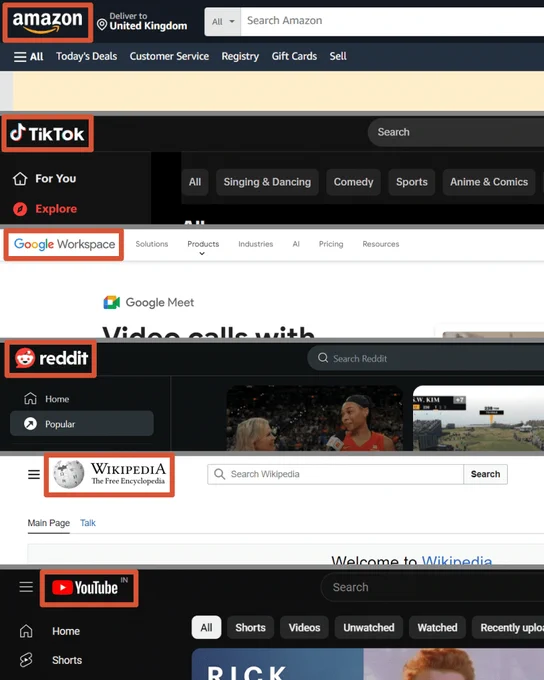Open Deliver to United Kingdom location selector
544x680 pixels.
(142, 21)
